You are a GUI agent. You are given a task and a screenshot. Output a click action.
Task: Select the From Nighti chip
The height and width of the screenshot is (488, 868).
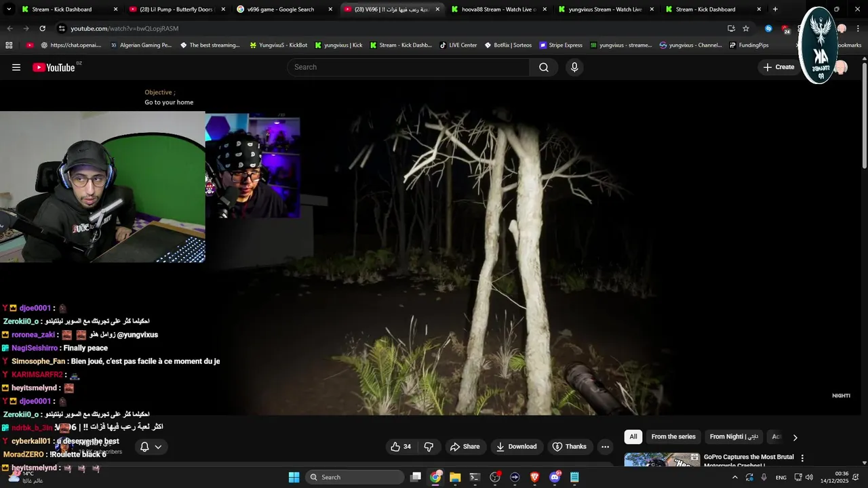tap(734, 436)
